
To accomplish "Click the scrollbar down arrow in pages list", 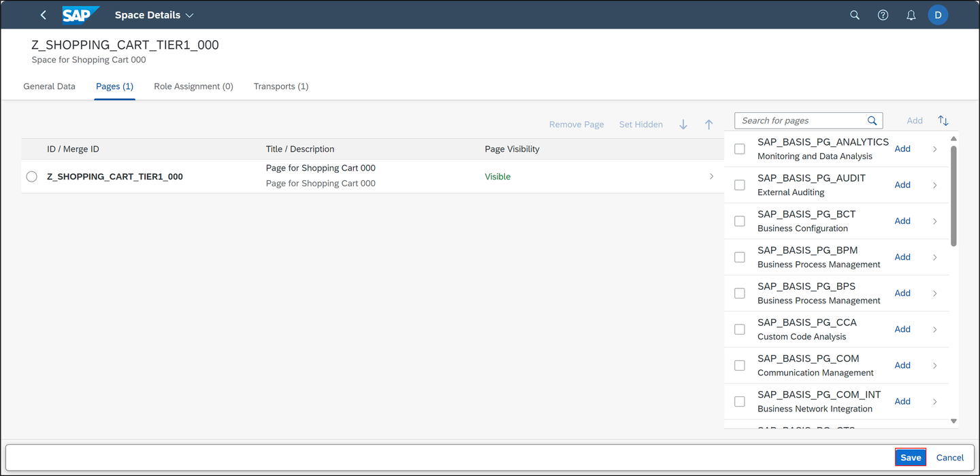I will (x=953, y=422).
